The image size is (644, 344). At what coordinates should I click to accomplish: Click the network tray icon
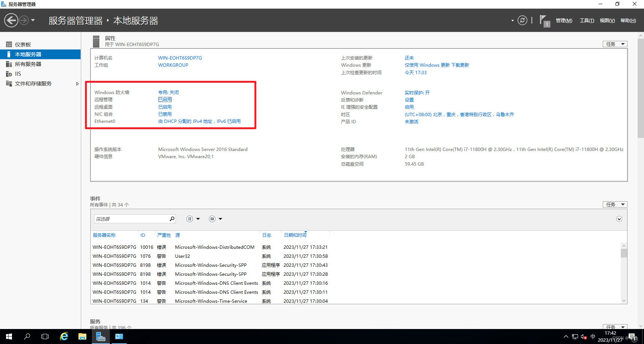[575, 337]
